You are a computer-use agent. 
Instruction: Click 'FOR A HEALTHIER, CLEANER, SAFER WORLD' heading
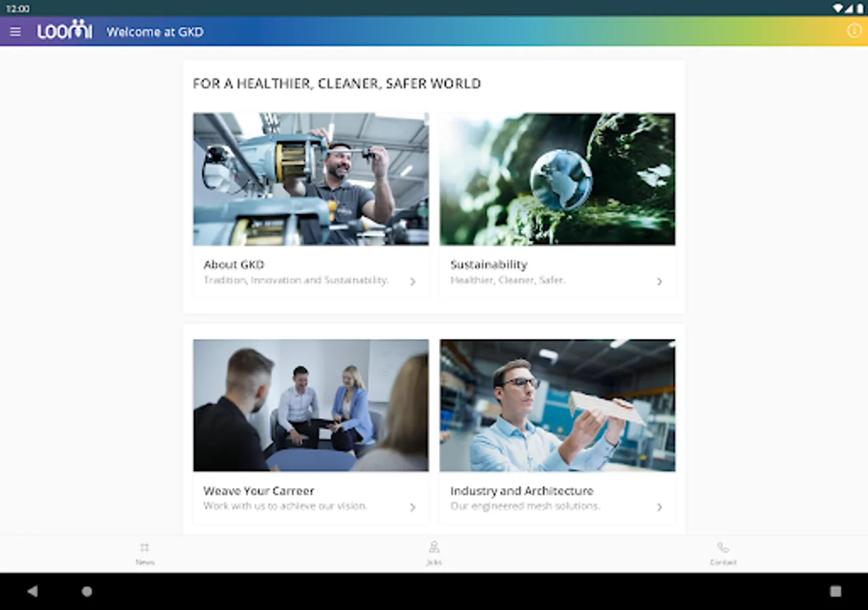(337, 83)
